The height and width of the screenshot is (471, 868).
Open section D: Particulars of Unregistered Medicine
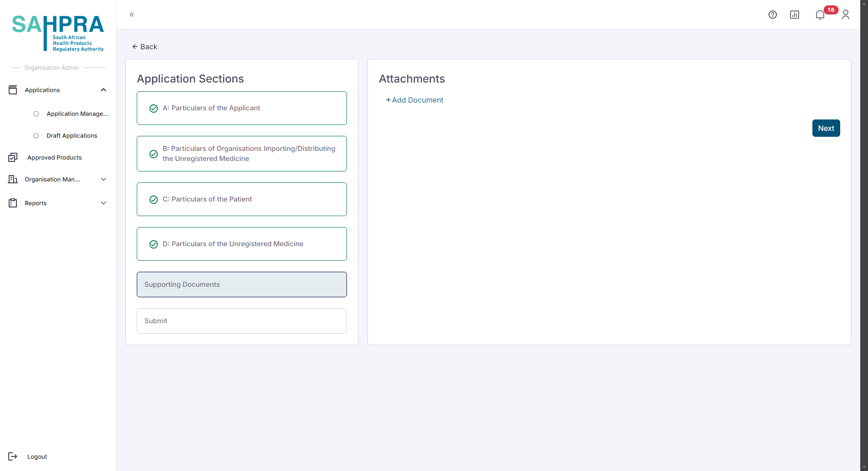[242, 244]
